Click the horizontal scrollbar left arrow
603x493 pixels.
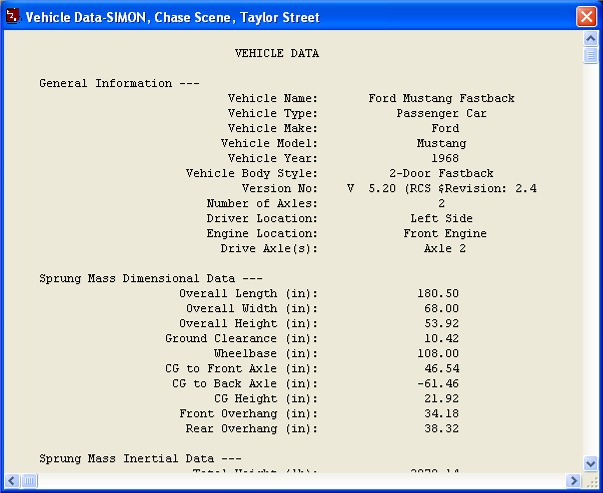pos(11,481)
